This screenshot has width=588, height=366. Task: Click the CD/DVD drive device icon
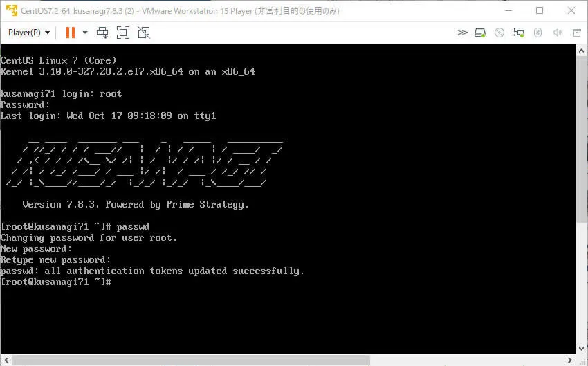[x=499, y=33]
